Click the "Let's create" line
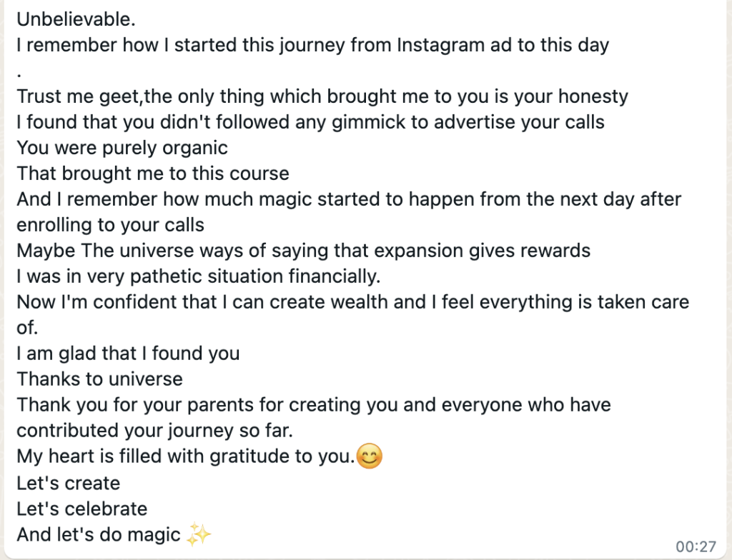This screenshot has width=732, height=560. 69,483
